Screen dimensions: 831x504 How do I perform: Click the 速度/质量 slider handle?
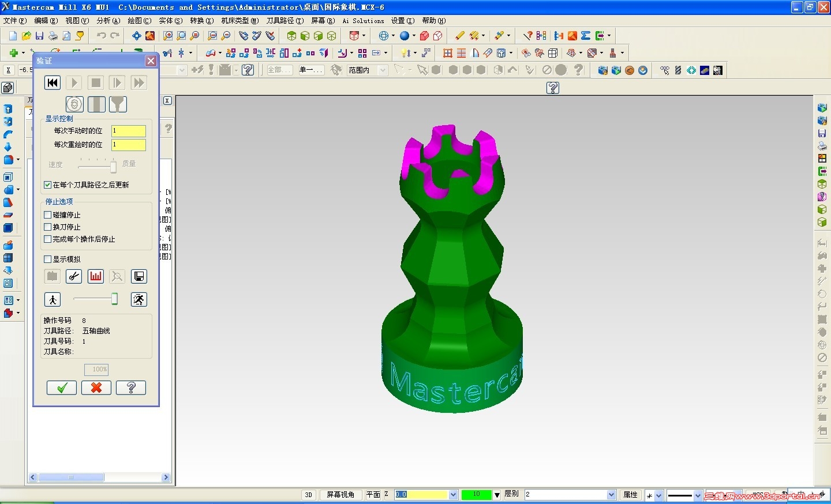(113, 167)
